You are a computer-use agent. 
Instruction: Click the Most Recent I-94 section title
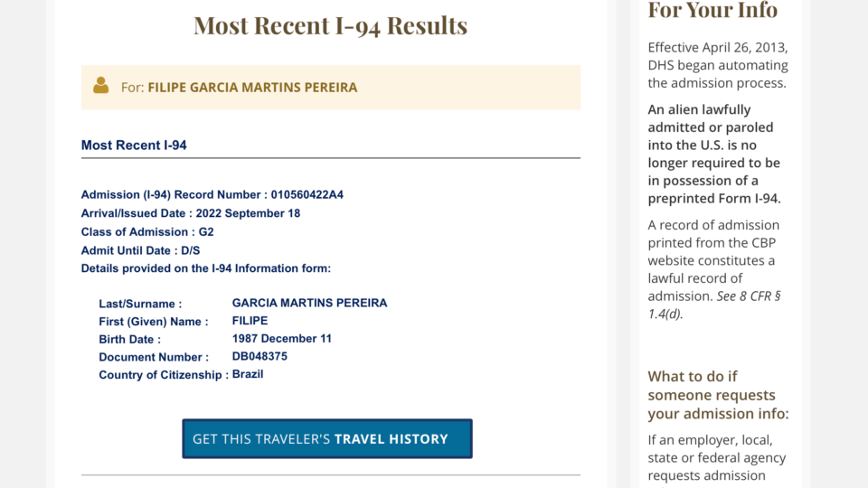[134, 145]
